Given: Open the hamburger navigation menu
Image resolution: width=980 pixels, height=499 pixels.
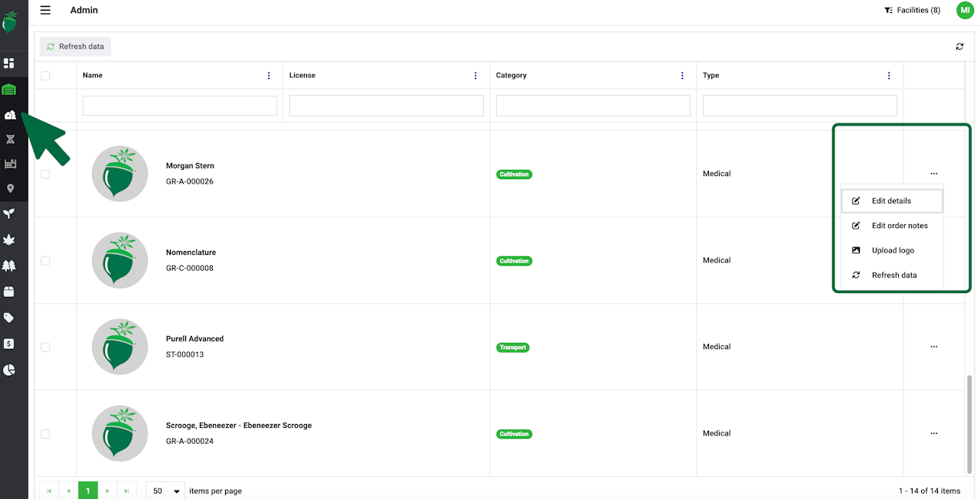Looking at the screenshot, I should pos(45,10).
